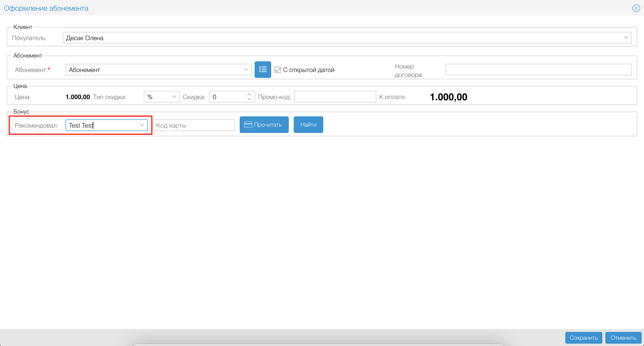Decrease Скидка with the down arrow
This screenshot has width=644, height=346.
click(x=249, y=99)
